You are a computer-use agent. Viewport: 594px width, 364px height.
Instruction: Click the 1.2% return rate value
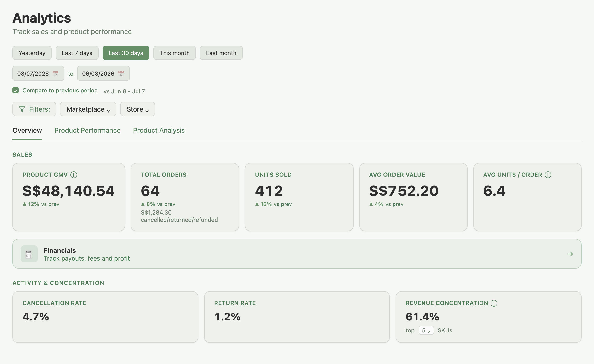(227, 317)
